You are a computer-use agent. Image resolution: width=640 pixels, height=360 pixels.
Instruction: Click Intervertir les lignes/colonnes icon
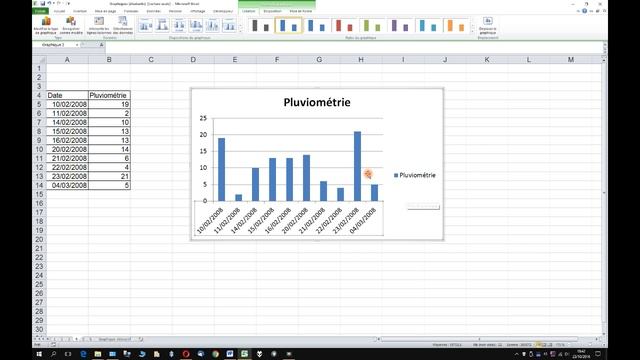point(99,25)
